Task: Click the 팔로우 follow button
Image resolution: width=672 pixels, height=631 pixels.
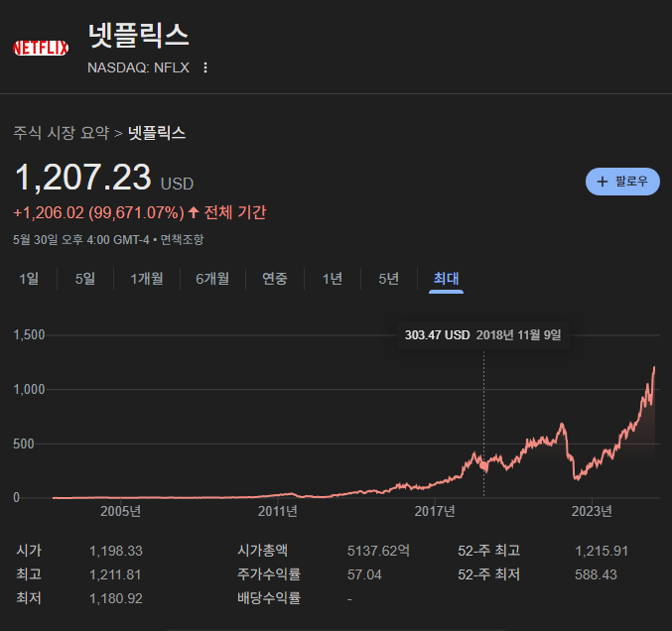Action: point(622,182)
